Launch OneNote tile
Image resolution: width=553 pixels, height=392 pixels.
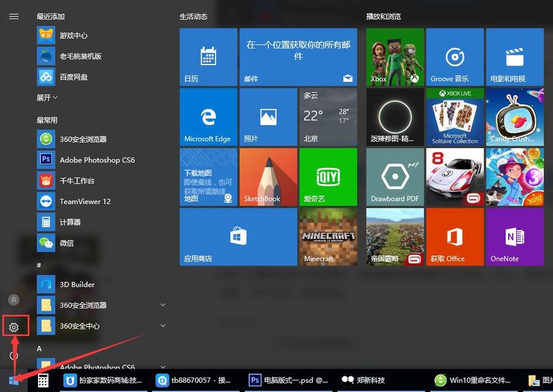click(x=515, y=237)
